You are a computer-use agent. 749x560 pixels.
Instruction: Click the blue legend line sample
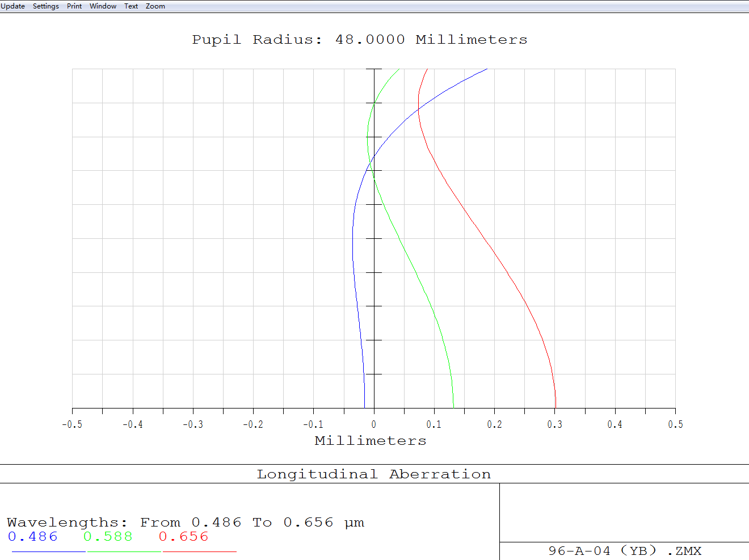(x=48, y=551)
